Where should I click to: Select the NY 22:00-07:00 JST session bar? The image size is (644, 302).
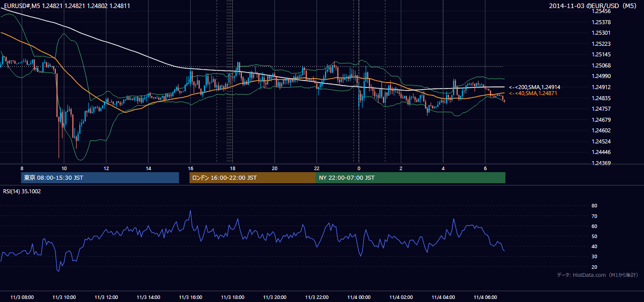coord(411,178)
